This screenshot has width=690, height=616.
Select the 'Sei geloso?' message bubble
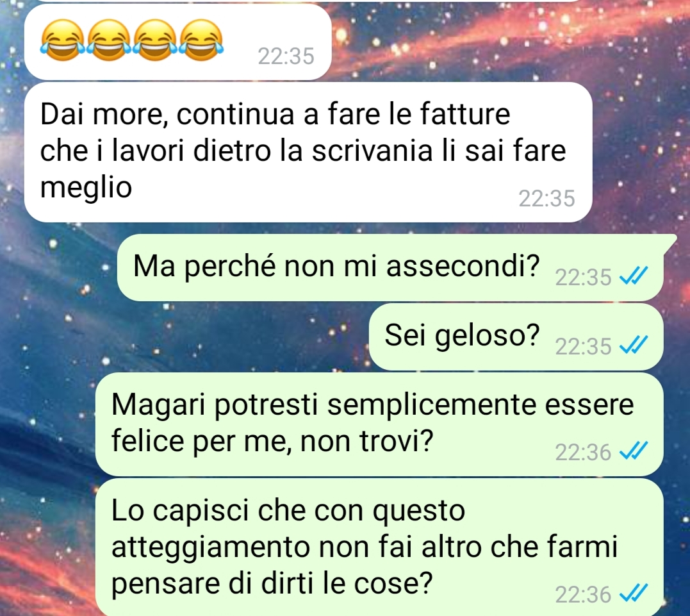516,337
